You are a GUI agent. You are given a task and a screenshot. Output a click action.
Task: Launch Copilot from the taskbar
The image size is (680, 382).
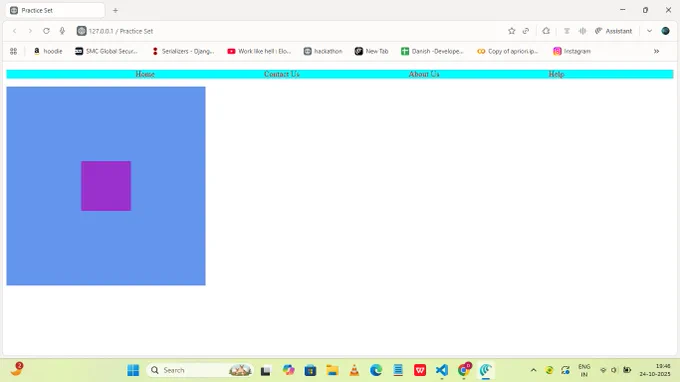coord(288,370)
